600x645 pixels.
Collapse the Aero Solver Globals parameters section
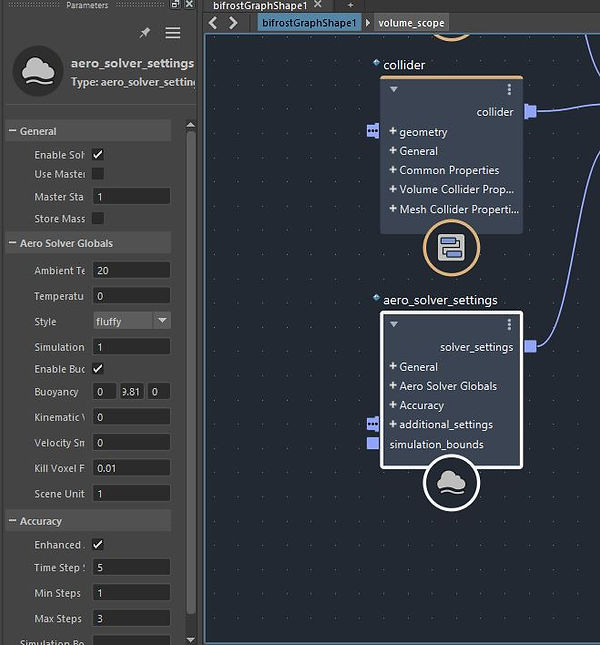[x=12, y=243]
